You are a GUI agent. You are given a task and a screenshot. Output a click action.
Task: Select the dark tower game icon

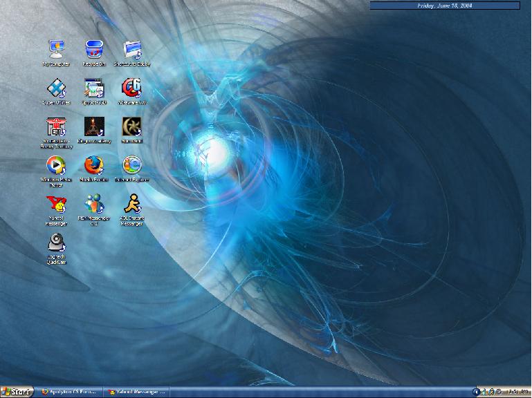click(x=94, y=126)
